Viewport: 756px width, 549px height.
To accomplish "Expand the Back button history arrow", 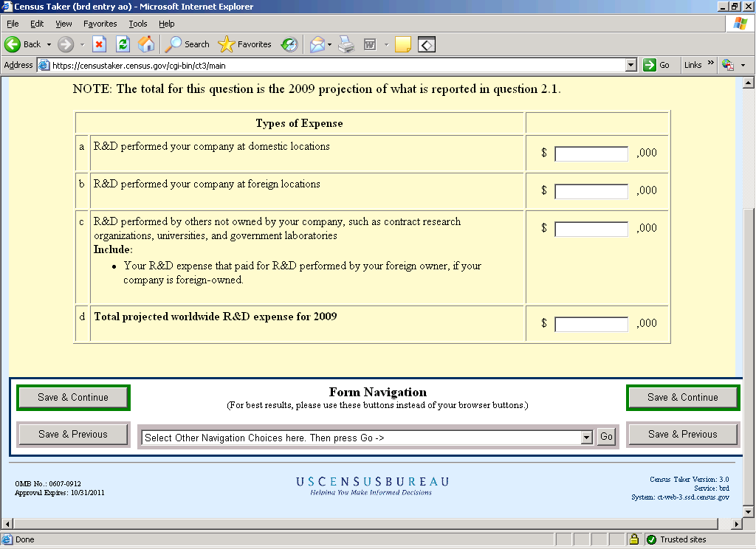I will coord(49,44).
